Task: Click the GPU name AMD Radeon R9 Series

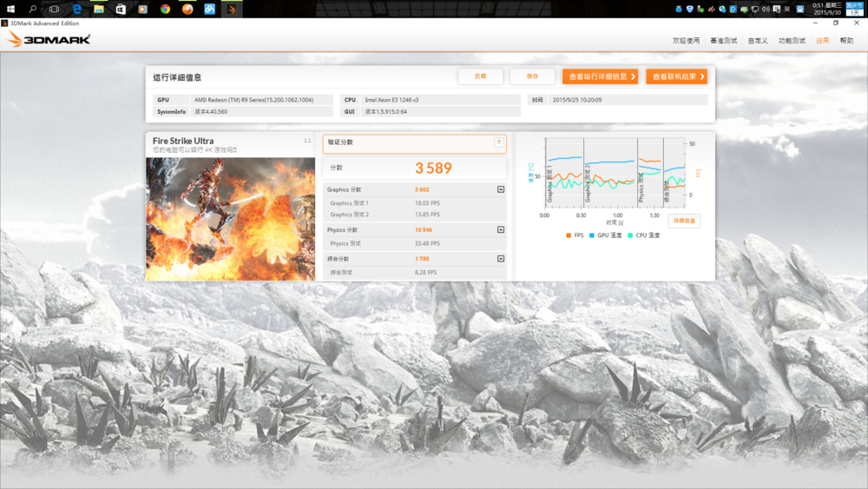Action: (253, 100)
